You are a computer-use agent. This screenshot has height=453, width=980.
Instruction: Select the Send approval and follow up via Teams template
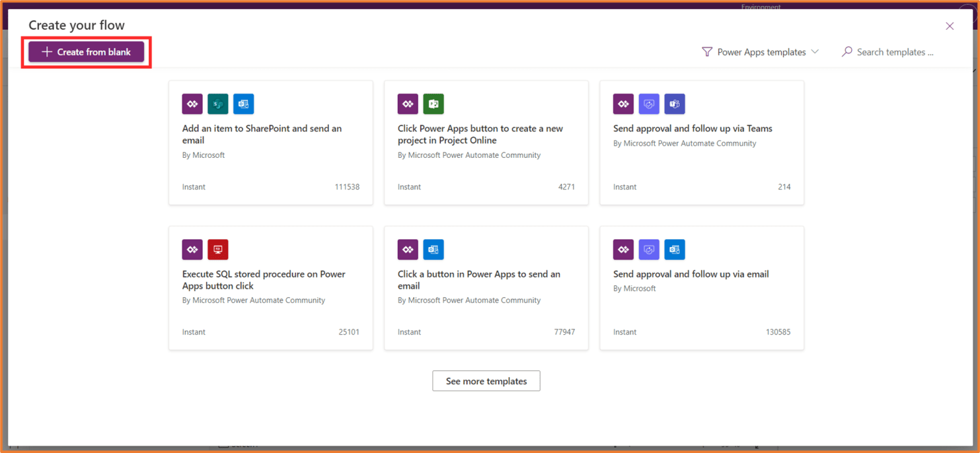702,143
